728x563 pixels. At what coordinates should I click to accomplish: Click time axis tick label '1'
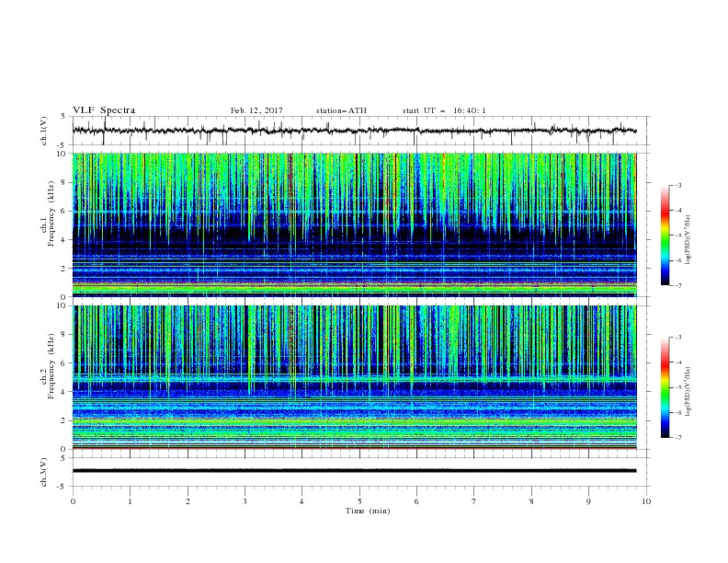point(130,501)
